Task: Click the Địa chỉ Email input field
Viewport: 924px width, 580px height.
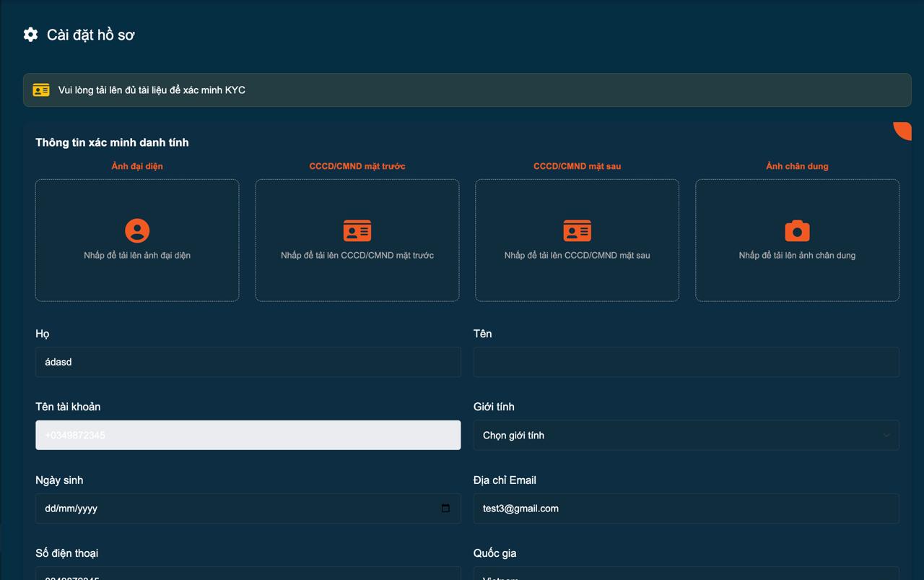Action: pyautogui.click(x=686, y=508)
